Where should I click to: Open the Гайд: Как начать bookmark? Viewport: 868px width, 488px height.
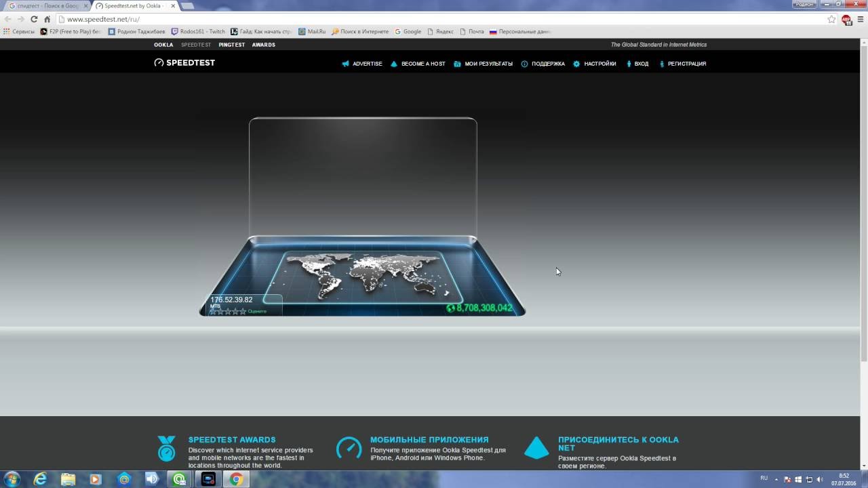tap(261, 31)
